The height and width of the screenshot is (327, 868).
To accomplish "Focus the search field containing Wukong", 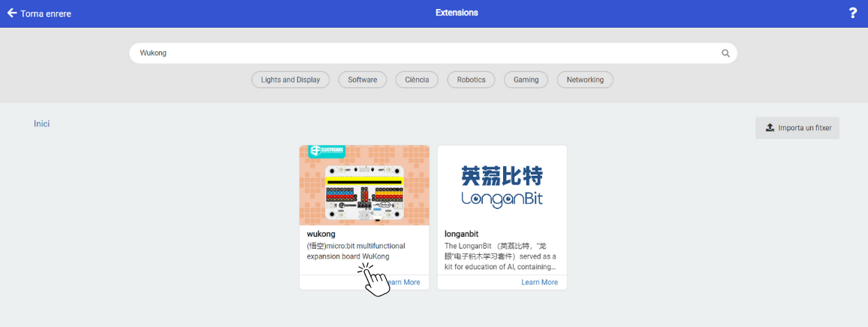I will click(x=420, y=53).
